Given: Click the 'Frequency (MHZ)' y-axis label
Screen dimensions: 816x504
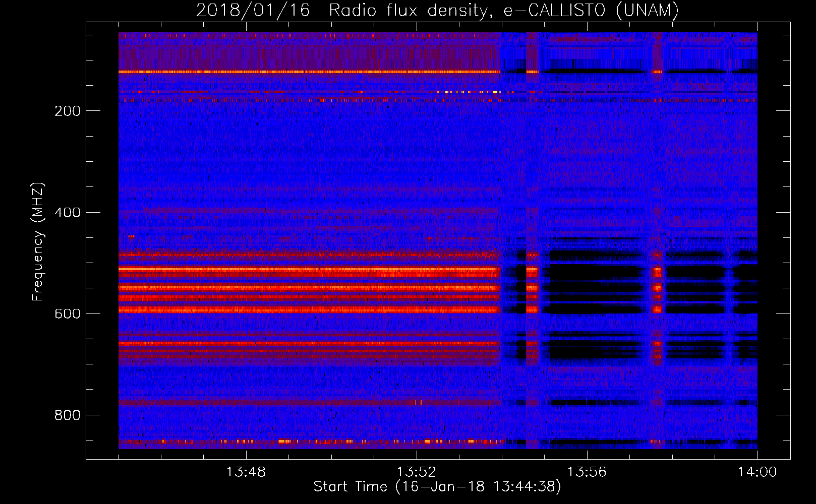Looking at the screenshot, I should pyautogui.click(x=38, y=242).
